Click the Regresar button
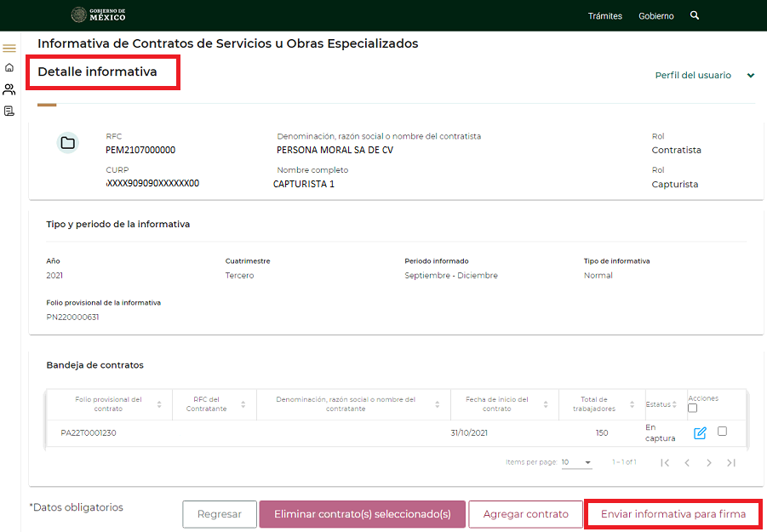The height and width of the screenshot is (532, 767). (220, 514)
